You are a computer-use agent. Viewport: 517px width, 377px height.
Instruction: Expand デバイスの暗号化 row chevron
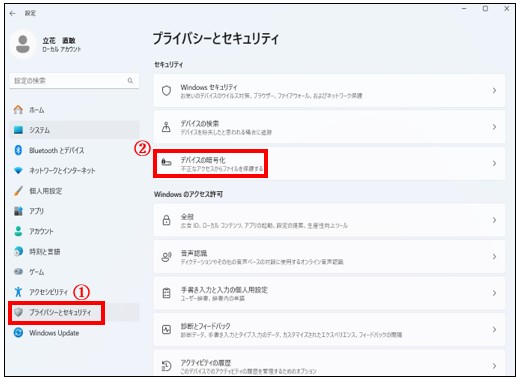pos(494,163)
